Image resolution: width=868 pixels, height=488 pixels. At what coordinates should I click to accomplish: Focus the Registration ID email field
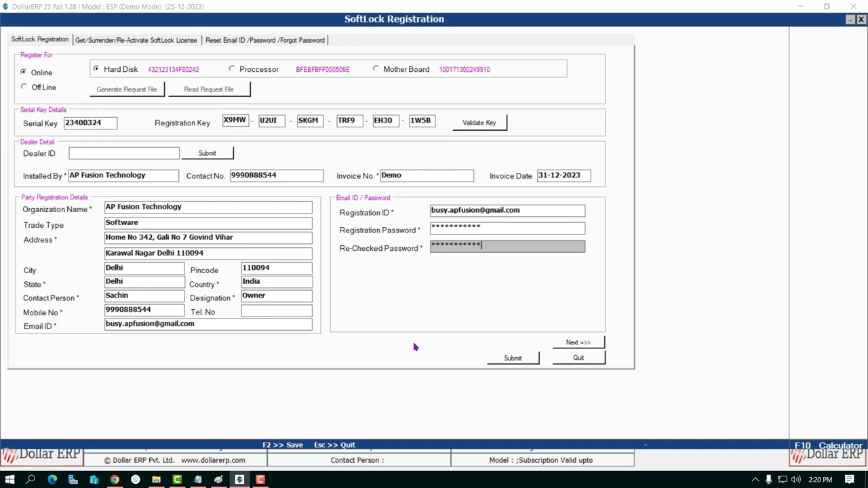tap(507, 211)
